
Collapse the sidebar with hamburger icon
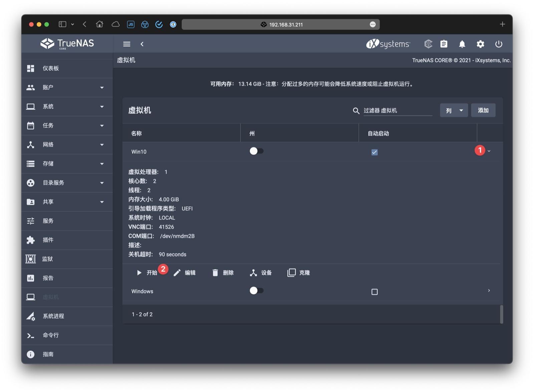(x=126, y=44)
